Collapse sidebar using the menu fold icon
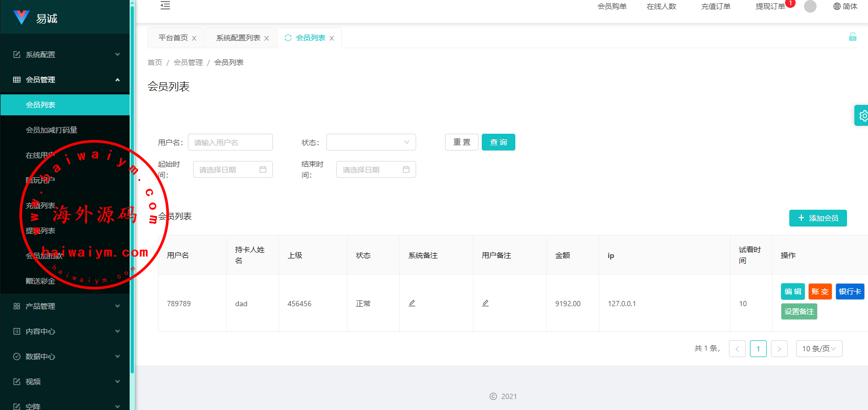 point(165,6)
